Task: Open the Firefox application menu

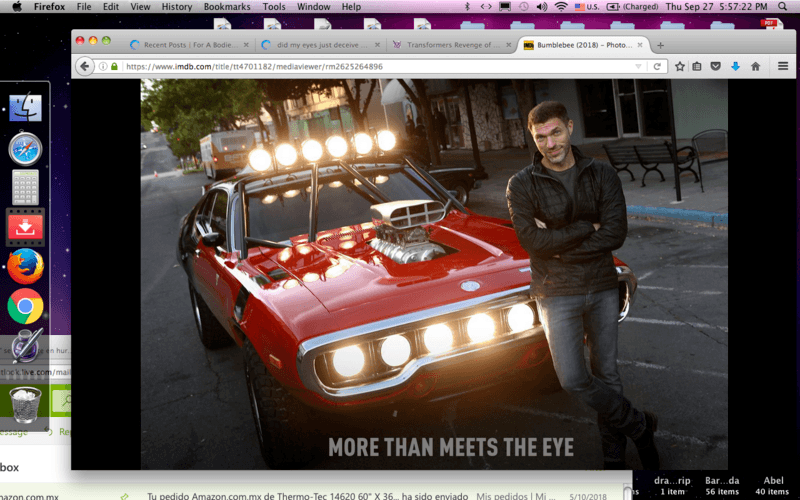Action: pyautogui.click(x=49, y=7)
